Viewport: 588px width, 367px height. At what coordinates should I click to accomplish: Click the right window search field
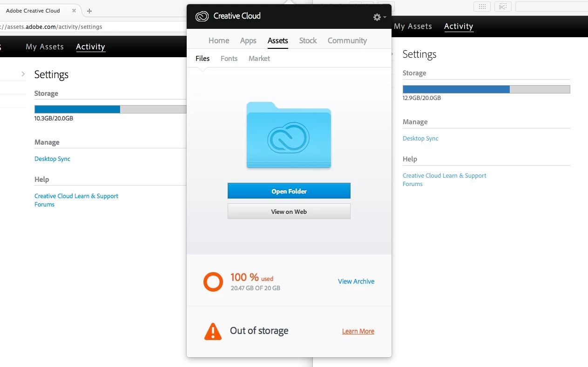552,7
